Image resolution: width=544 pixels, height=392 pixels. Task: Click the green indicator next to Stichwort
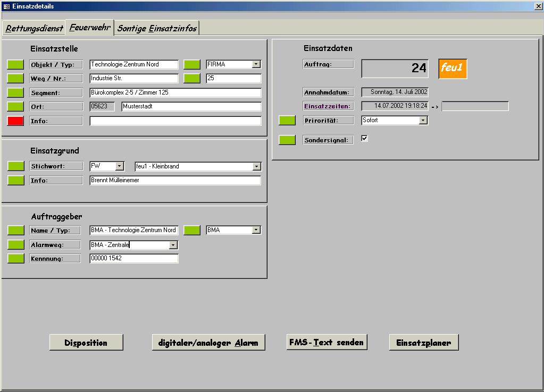15,166
